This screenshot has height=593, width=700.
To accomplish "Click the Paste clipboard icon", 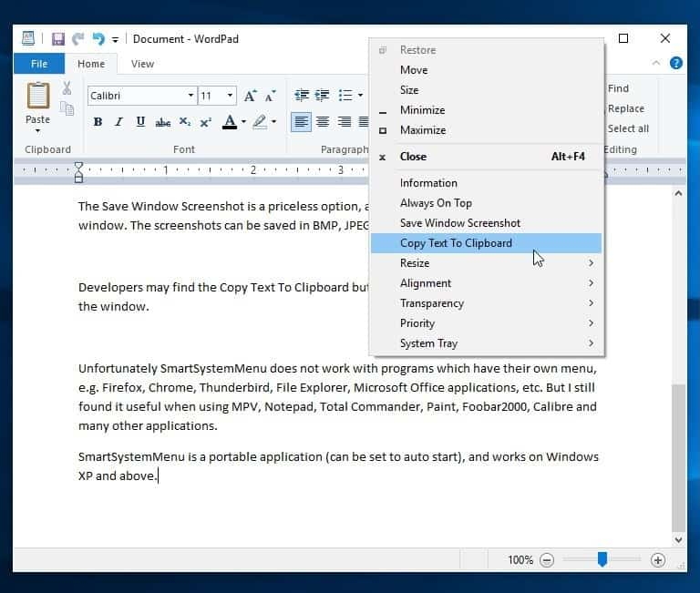I will pyautogui.click(x=37, y=96).
